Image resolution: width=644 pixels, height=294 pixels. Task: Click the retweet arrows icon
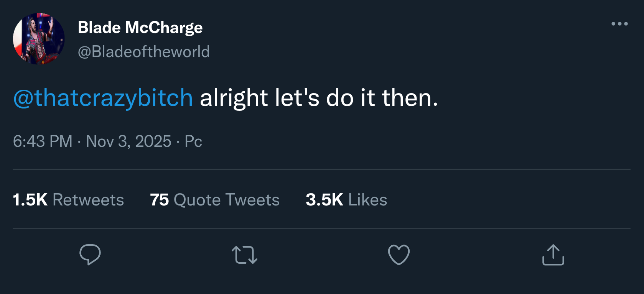244,255
